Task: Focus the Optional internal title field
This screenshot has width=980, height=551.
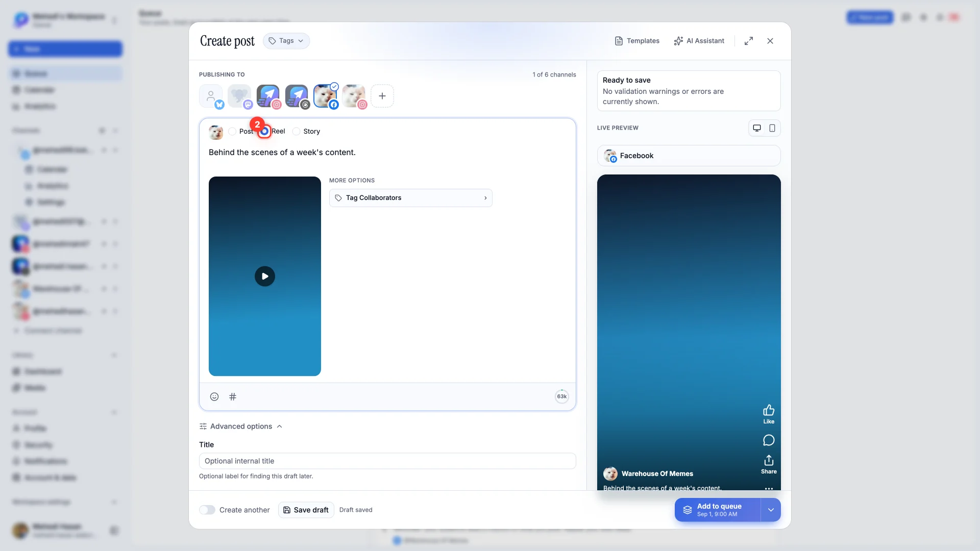Action: 387,461
